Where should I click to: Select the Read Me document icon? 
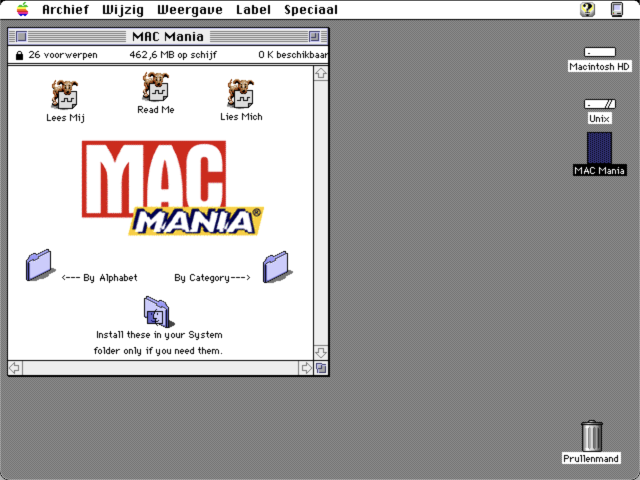pos(156,87)
